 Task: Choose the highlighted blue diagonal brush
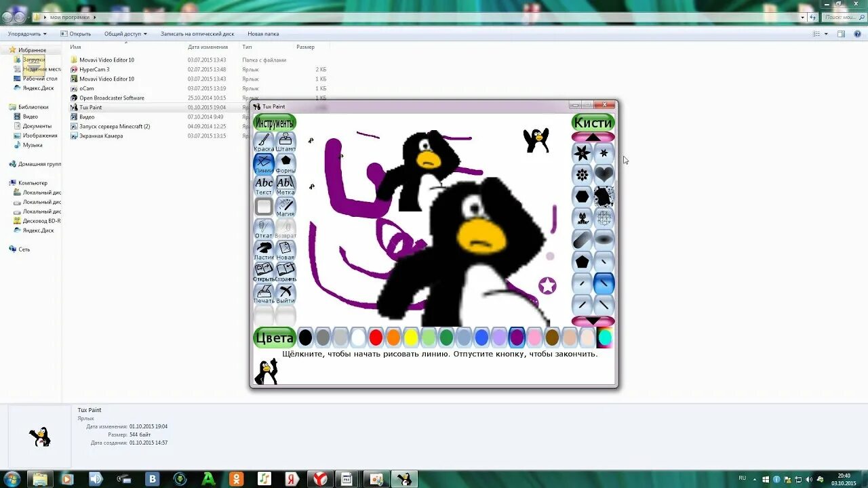pyautogui.click(x=604, y=283)
